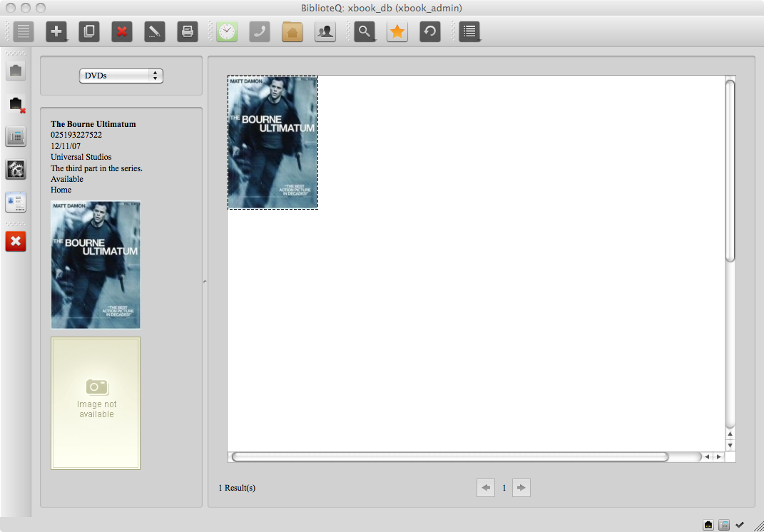The height and width of the screenshot is (532, 764).
Task: Click the disconnect icon with red X
Action: pyautogui.click(x=16, y=105)
